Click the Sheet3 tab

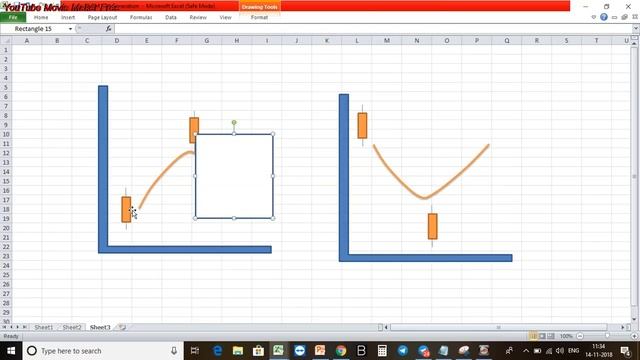[x=100, y=327]
